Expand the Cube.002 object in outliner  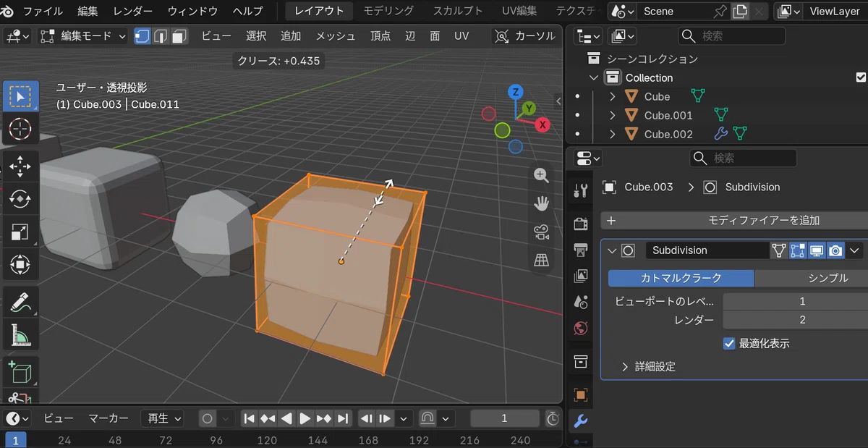pyautogui.click(x=613, y=134)
